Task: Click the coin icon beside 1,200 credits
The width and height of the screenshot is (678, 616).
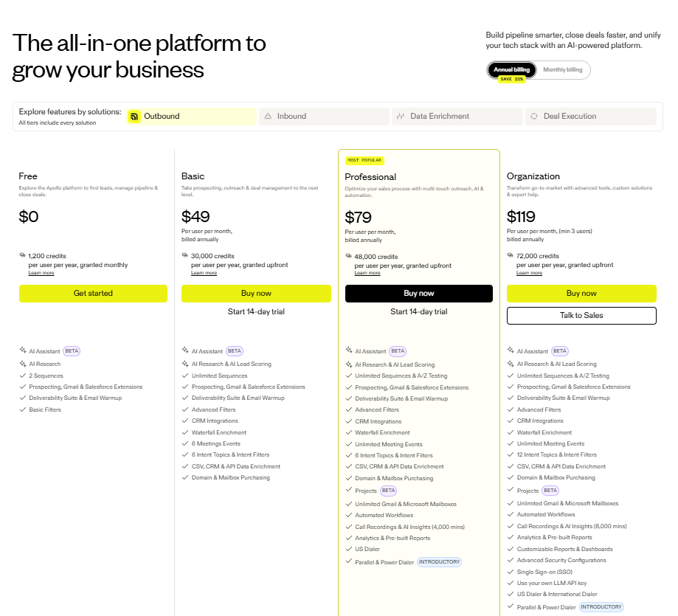Action: [22, 256]
